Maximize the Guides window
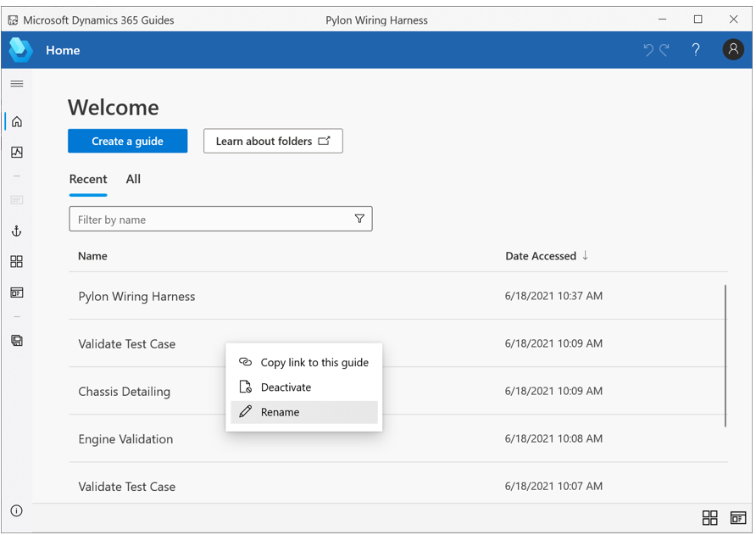 [x=698, y=20]
